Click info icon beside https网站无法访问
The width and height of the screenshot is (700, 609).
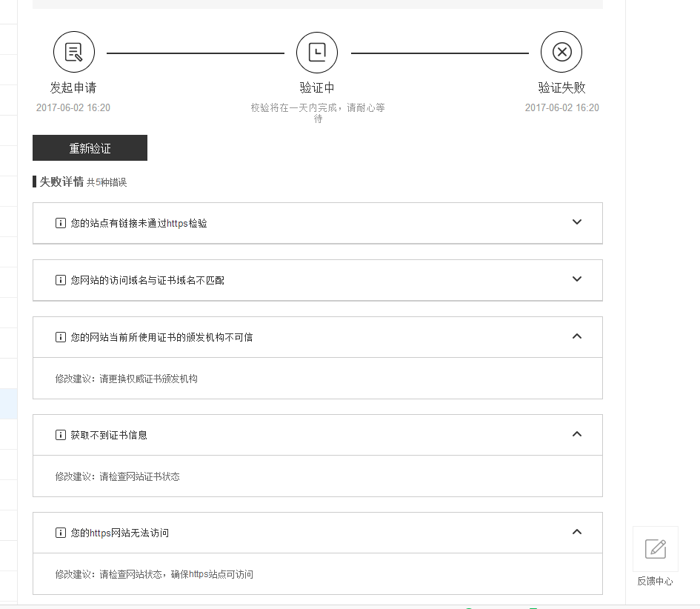coord(61,533)
